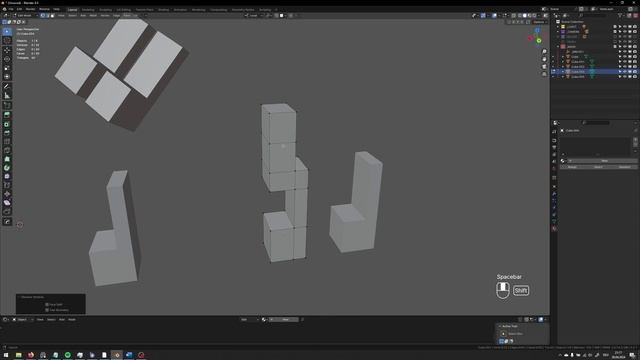Open the Tool properties tab
Viewport: 640px width, 360px height.
554,131
